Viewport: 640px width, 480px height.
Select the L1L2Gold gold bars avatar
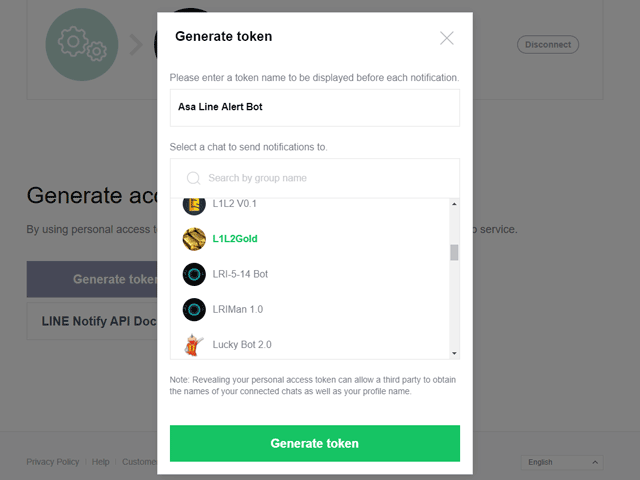point(194,239)
